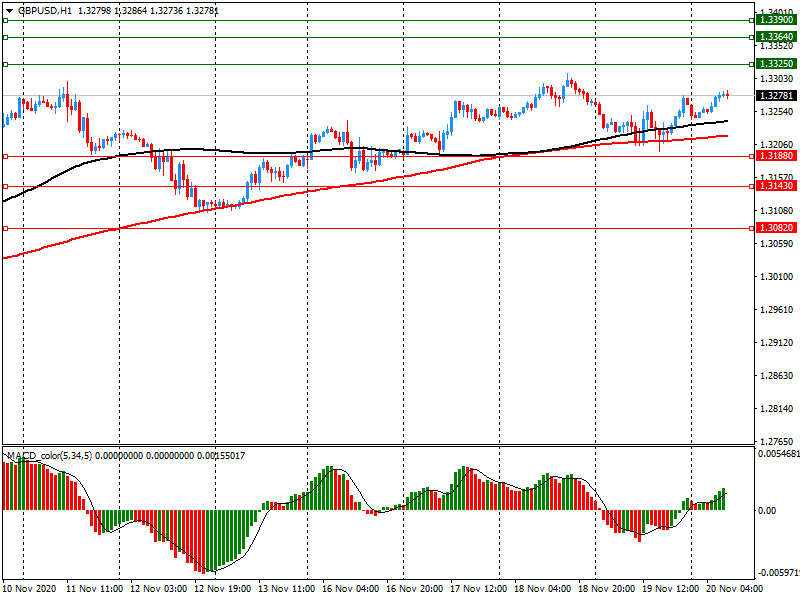
Task: Select the green 1.33900 price label
Action: point(776,20)
